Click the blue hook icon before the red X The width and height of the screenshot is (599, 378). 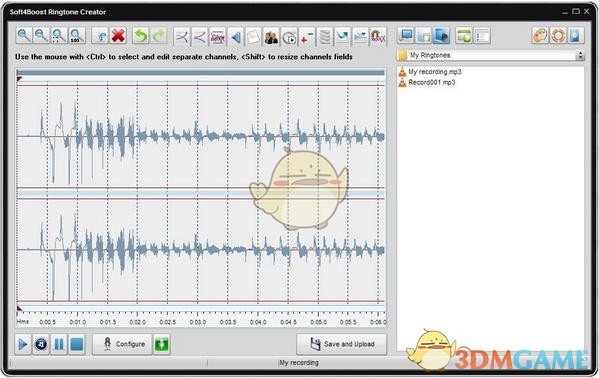click(x=101, y=36)
